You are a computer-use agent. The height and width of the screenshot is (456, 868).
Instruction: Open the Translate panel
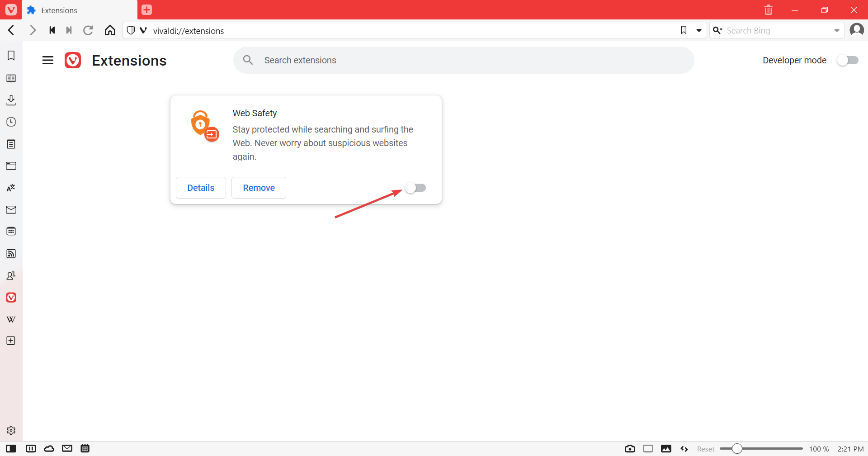point(11,188)
